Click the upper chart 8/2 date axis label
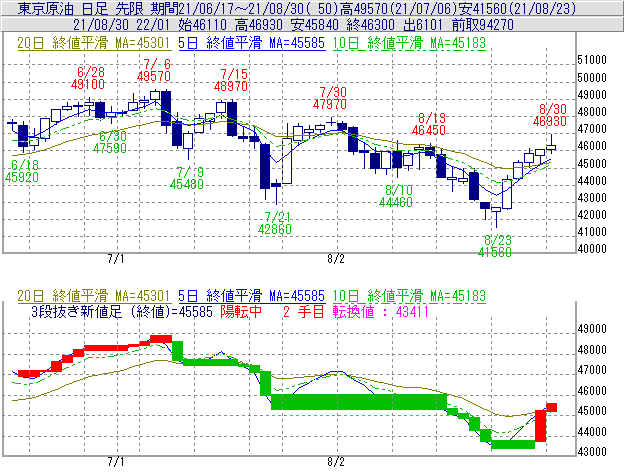624x475 pixels. pos(336,259)
